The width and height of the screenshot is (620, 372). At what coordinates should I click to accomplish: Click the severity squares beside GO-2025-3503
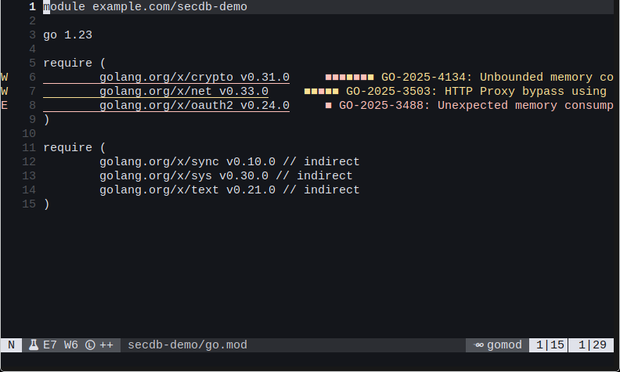[x=321, y=91]
